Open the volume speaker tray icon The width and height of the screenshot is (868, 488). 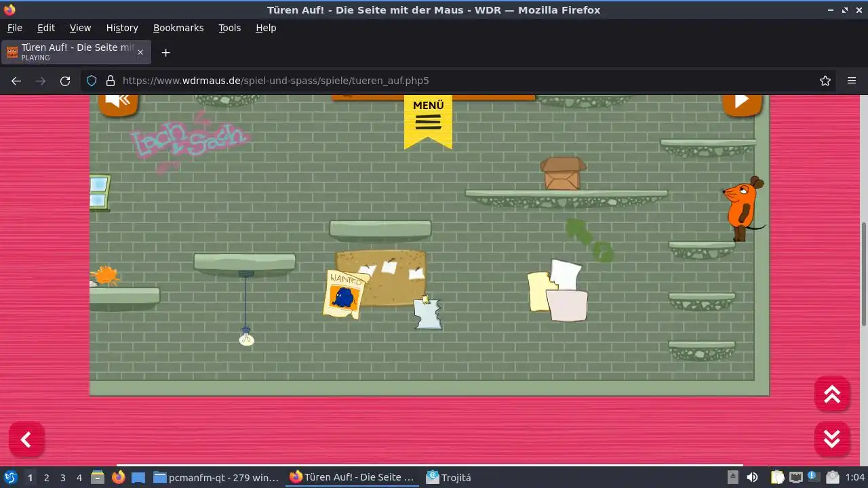tap(752, 478)
